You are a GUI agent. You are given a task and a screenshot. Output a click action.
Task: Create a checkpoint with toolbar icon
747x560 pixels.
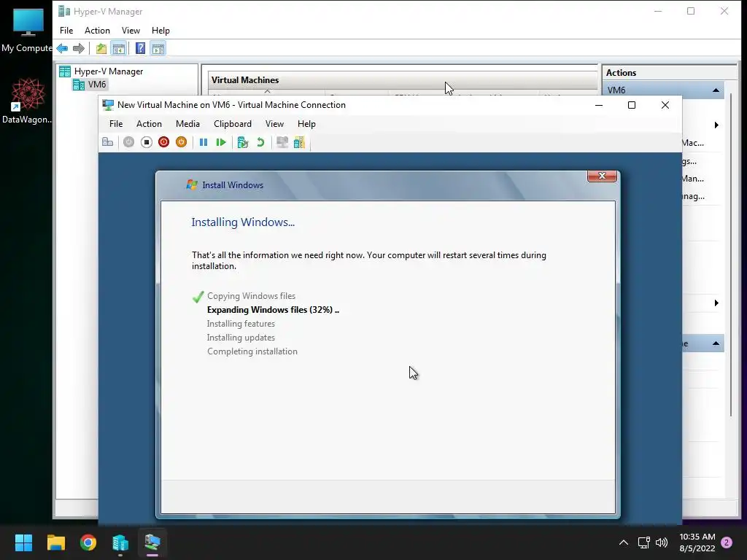(242, 142)
